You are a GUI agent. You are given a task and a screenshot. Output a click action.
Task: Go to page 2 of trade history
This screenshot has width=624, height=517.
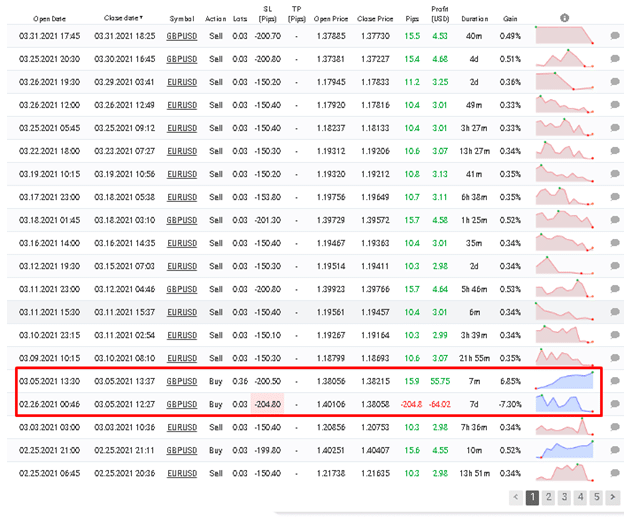click(549, 497)
